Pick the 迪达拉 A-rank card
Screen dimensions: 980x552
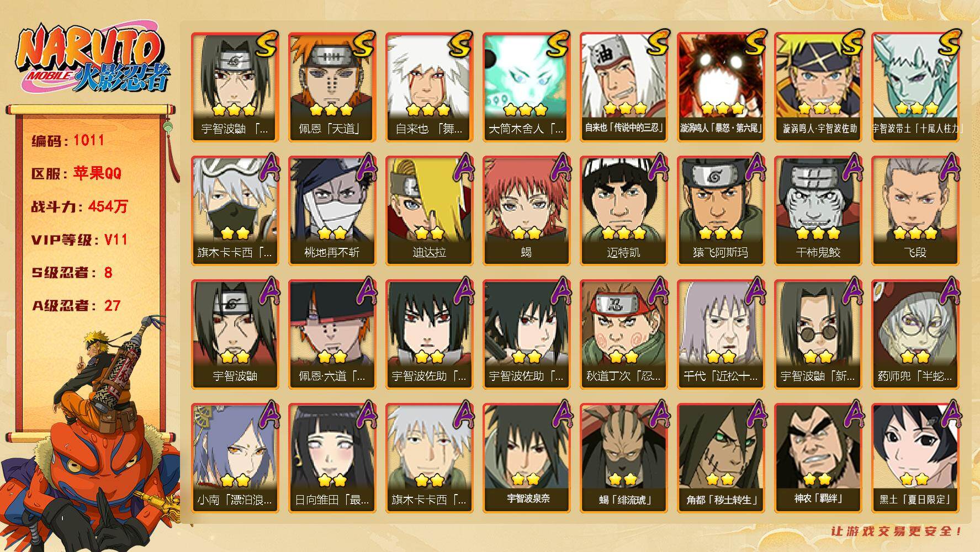coord(429,210)
